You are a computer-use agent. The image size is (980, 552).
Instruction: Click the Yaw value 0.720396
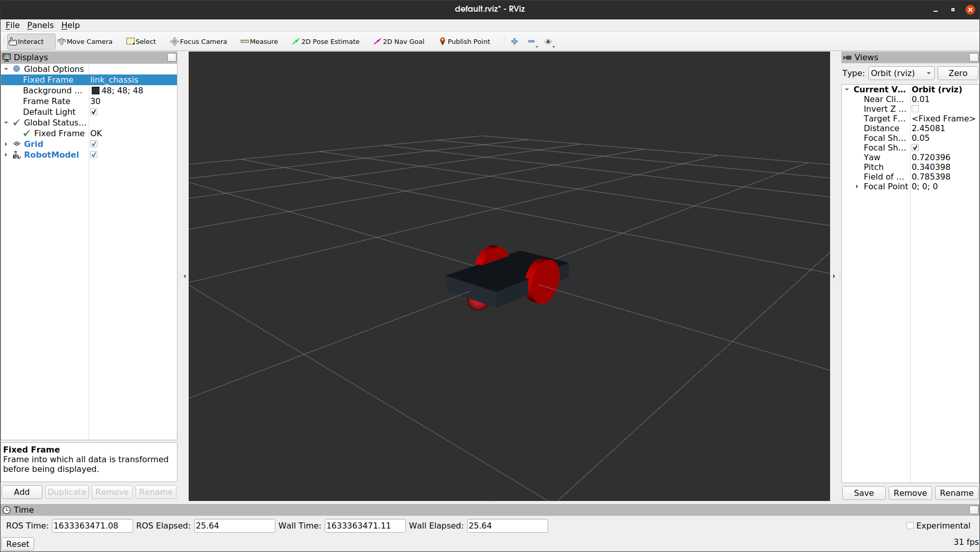click(x=931, y=157)
